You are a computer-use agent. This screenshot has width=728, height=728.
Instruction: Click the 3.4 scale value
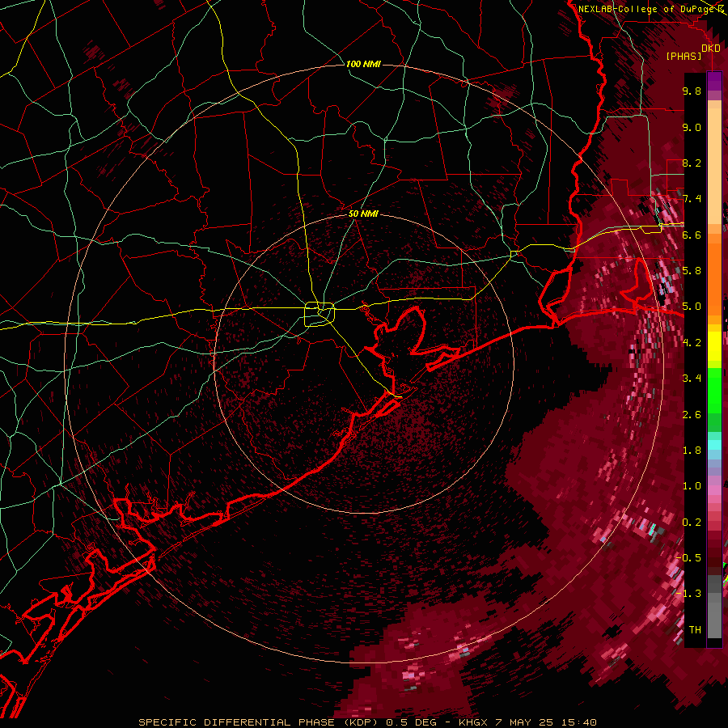(692, 379)
